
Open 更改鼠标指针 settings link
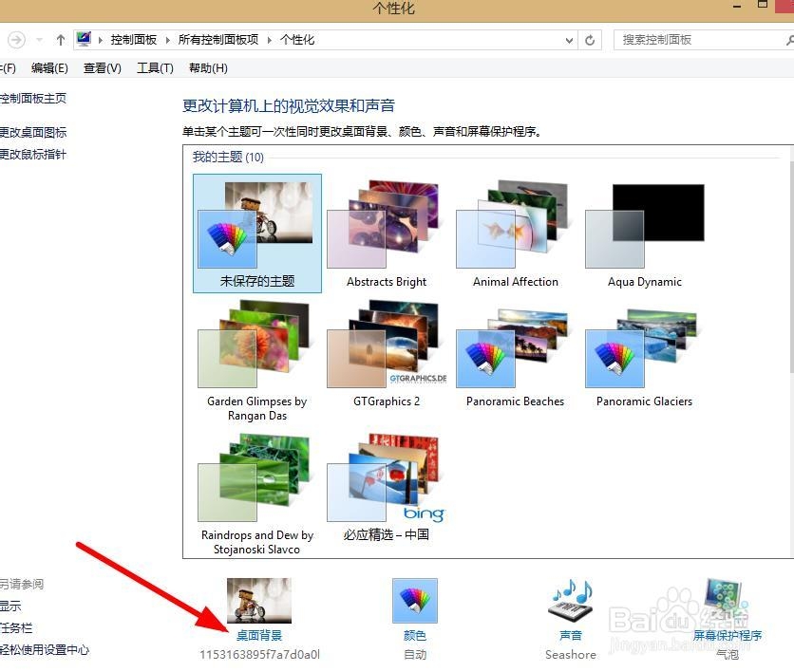click(x=33, y=154)
